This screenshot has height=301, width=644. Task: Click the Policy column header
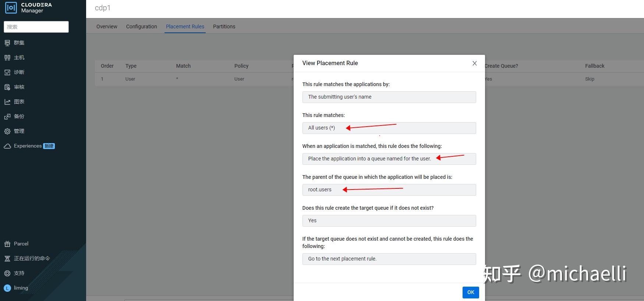[241, 66]
